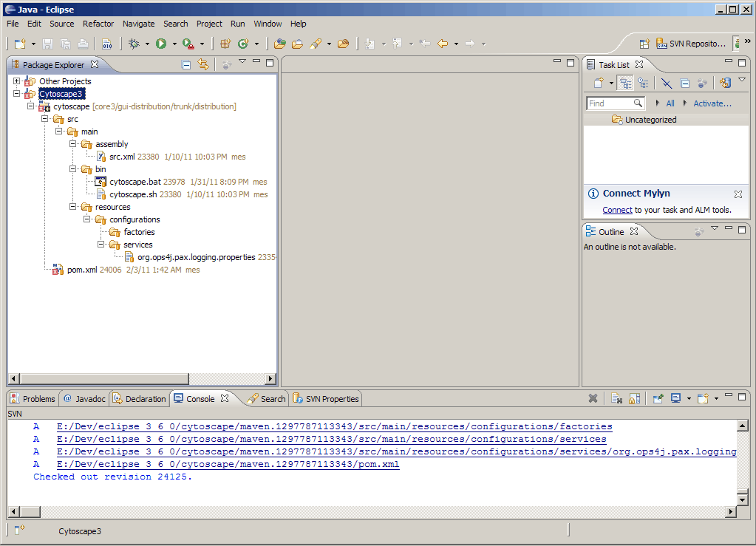Click Collapse All in Package Explorer
The width and height of the screenshot is (756, 546).
[x=187, y=65]
